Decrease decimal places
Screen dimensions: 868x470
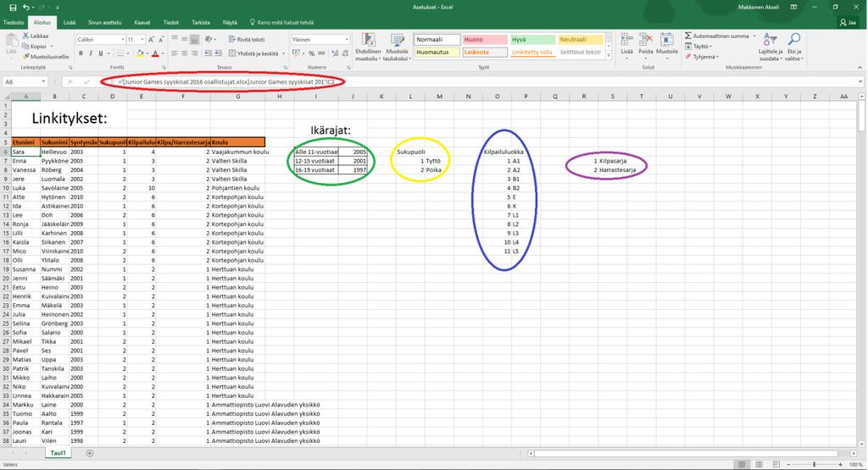coord(344,53)
